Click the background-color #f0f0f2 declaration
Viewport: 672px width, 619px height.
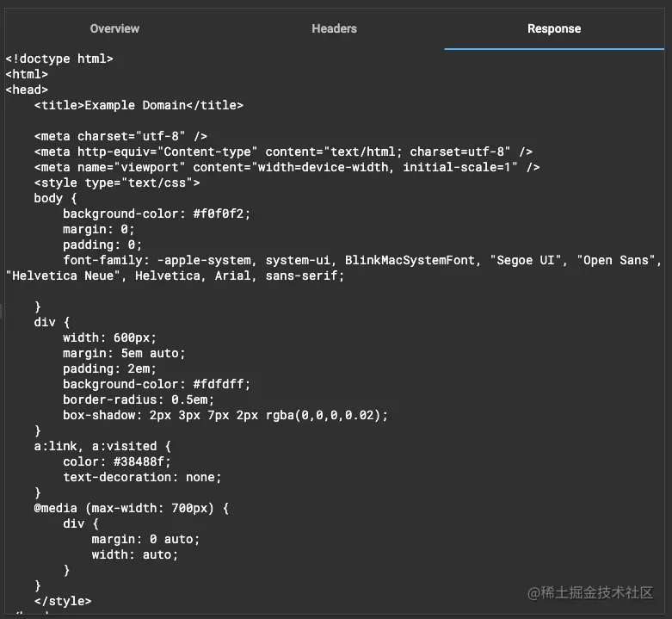(157, 214)
